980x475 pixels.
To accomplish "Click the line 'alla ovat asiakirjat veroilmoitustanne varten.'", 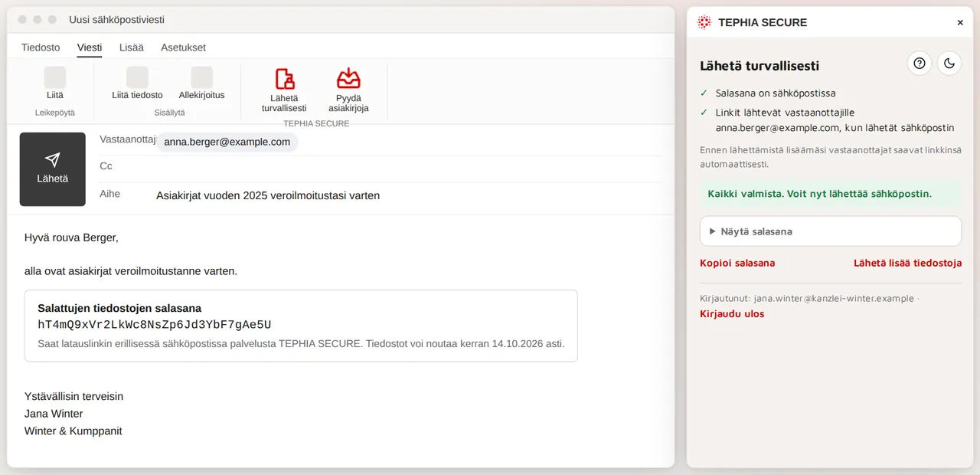I will point(131,271).
